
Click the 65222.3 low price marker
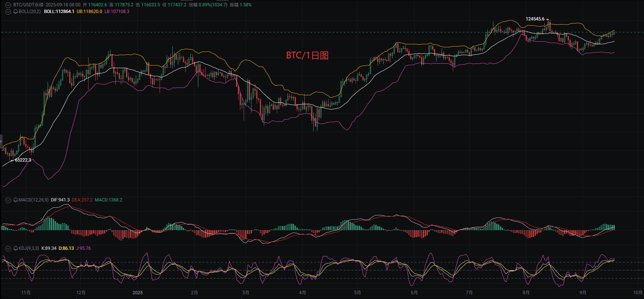coord(23,160)
